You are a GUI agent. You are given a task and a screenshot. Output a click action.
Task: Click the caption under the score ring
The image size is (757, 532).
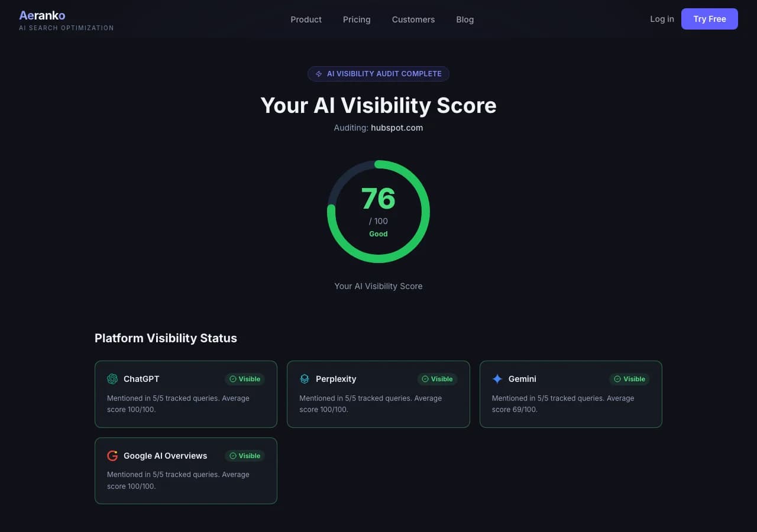(x=378, y=286)
